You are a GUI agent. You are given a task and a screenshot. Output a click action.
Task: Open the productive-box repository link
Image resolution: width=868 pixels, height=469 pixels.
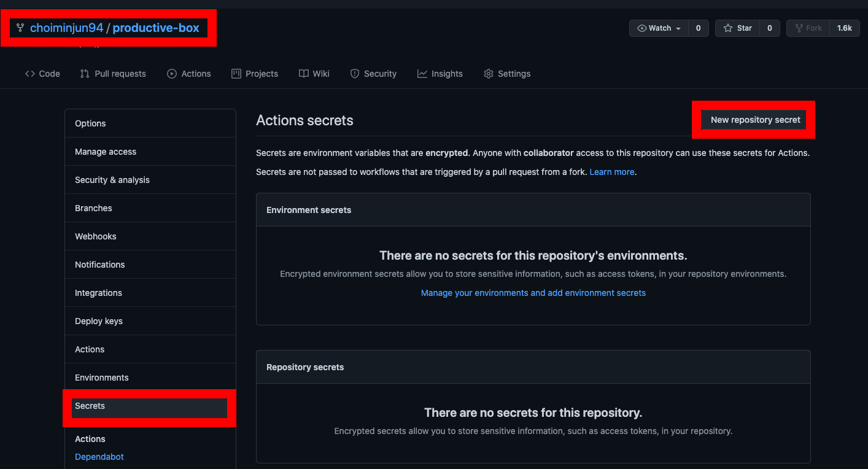[156, 28]
